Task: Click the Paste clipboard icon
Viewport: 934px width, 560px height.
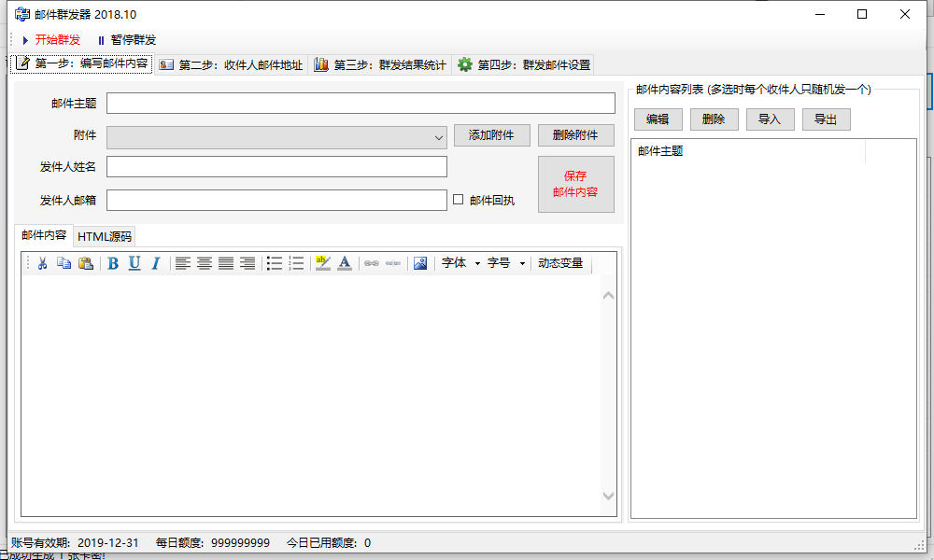Action: [86, 264]
